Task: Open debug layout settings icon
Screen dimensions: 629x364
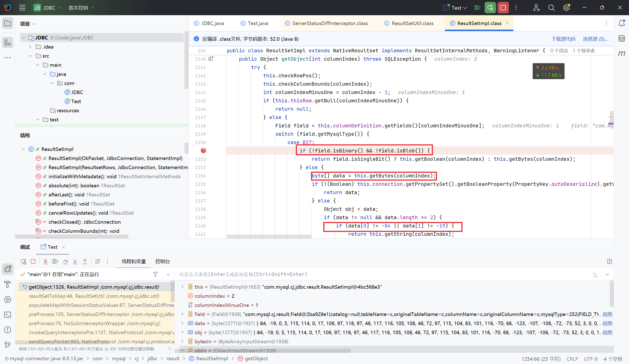Action: pyautogui.click(x=610, y=261)
